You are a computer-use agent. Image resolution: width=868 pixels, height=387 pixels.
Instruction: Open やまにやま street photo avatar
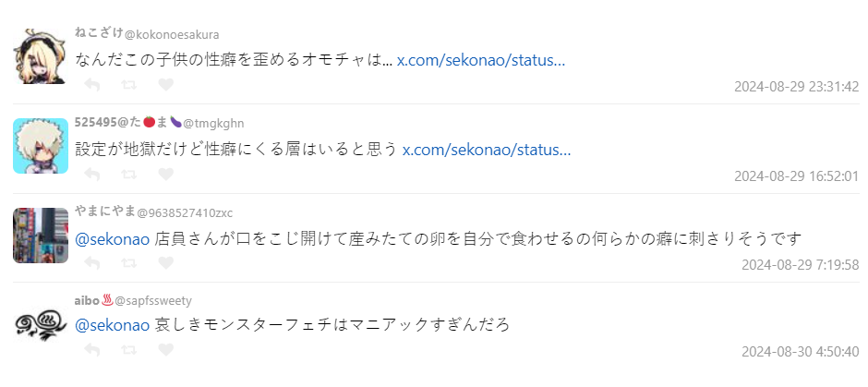click(x=41, y=235)
